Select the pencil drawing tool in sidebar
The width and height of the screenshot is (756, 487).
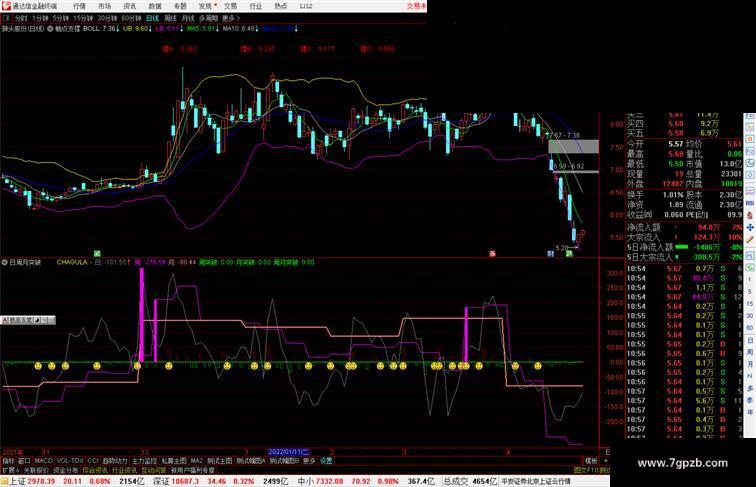[x=750, y=240]
